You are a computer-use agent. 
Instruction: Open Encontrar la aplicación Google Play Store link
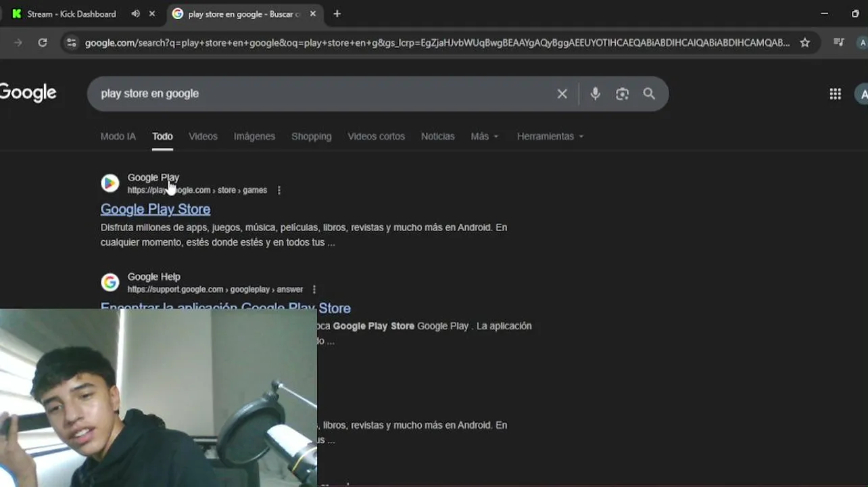click(226, 308)
